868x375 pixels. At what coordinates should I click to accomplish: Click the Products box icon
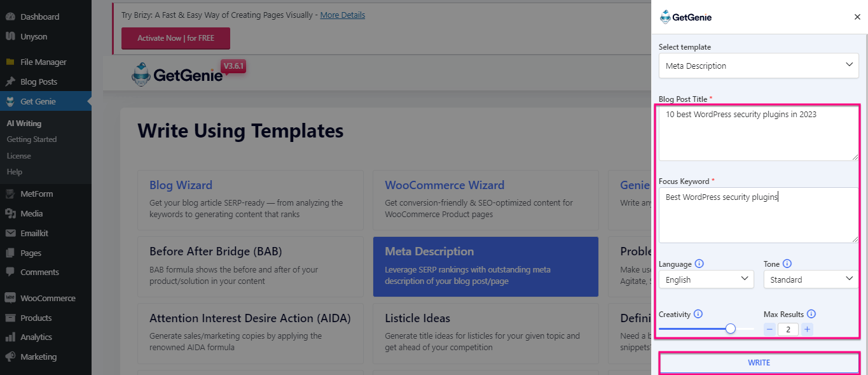click(x=10, y=318)
